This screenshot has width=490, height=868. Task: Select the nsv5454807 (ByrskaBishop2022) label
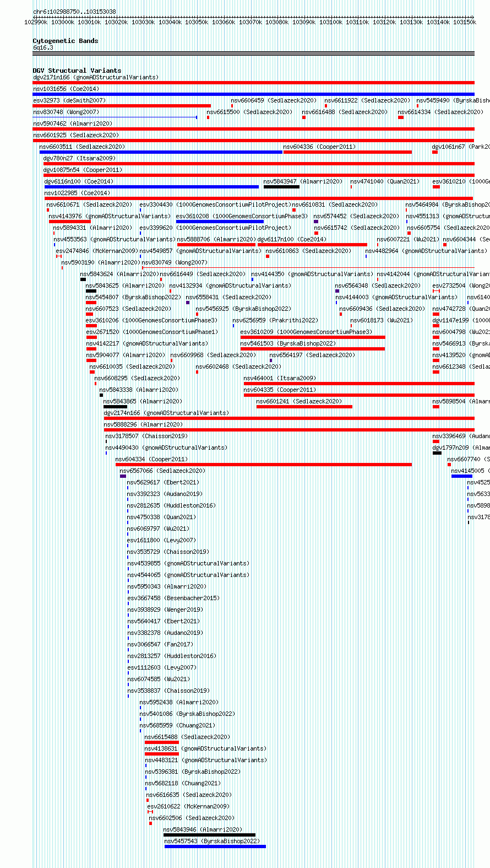133,297
